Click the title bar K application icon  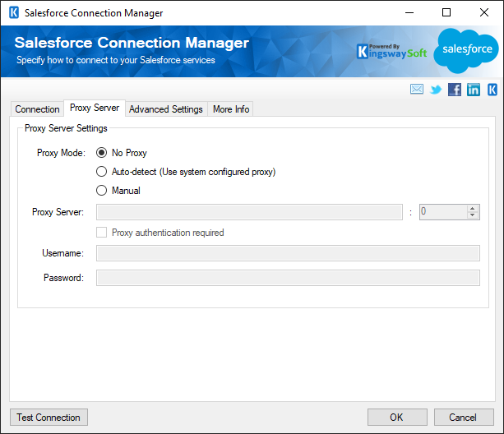pos(14,13)
